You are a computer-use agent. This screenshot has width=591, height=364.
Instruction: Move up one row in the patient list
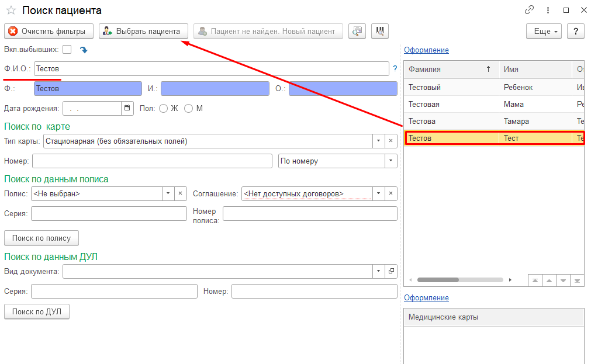[x=549, y=280]
